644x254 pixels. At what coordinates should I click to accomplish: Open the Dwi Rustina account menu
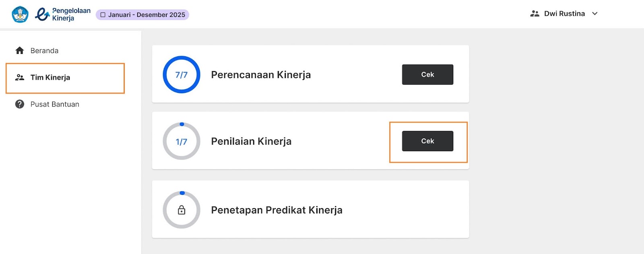(x=564, y=14)
